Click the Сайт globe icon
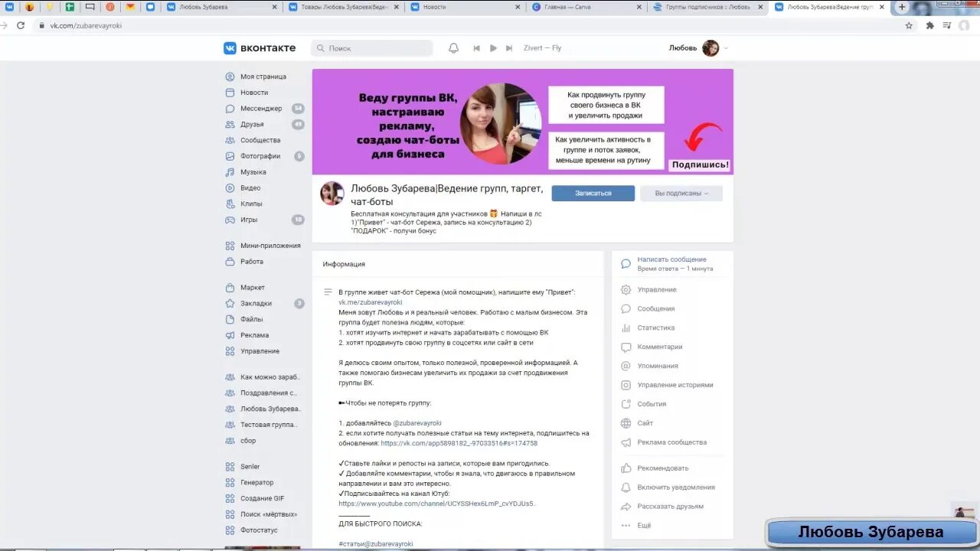Image resolution: width=980 pixels, height=551 pixels. pos(626,423)
